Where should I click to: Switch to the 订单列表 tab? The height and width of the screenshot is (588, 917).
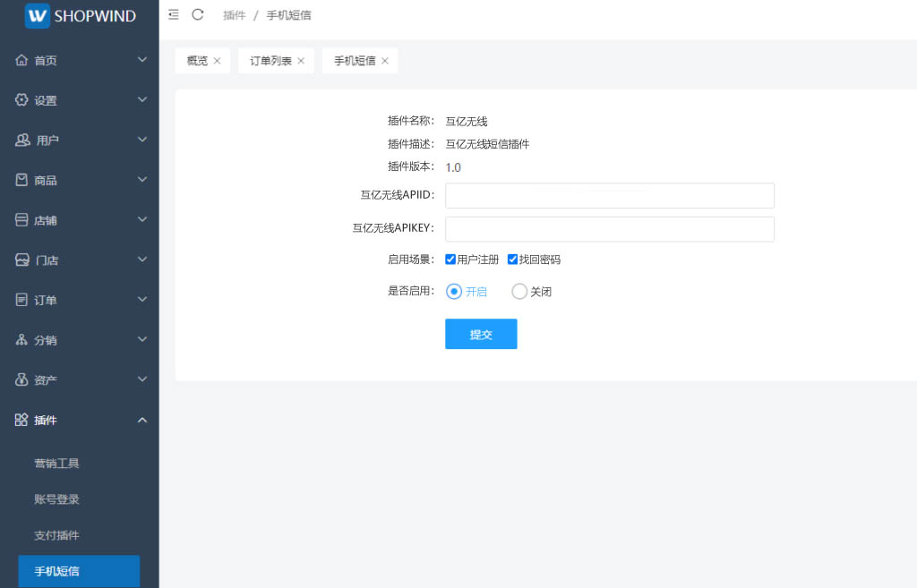coord(270,61)
